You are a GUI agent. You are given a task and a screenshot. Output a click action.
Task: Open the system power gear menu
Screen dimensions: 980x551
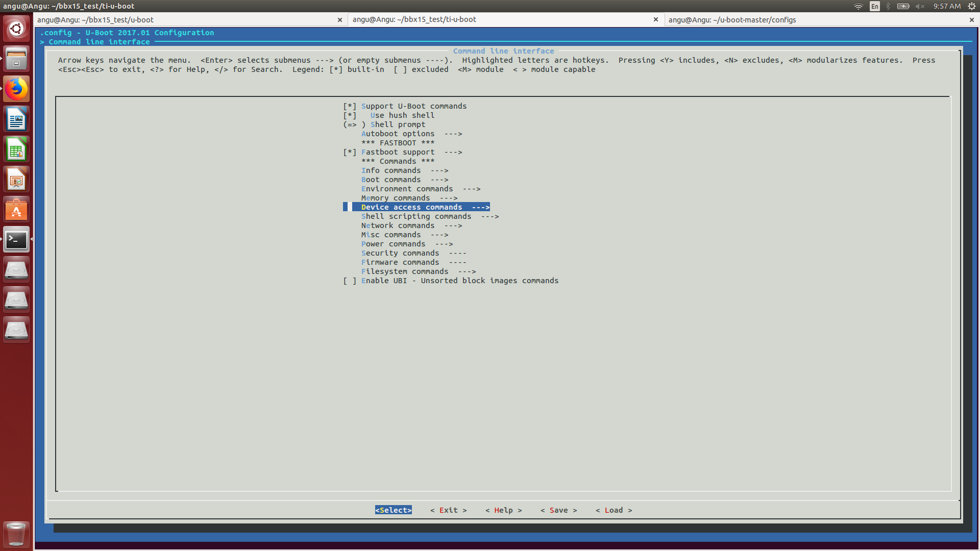click(x=972, y=6)
